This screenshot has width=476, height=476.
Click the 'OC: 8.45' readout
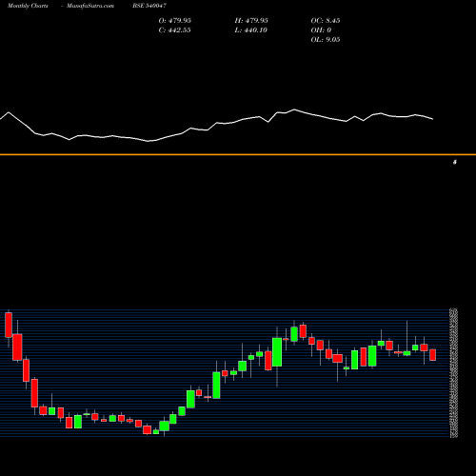click(326, 21)
